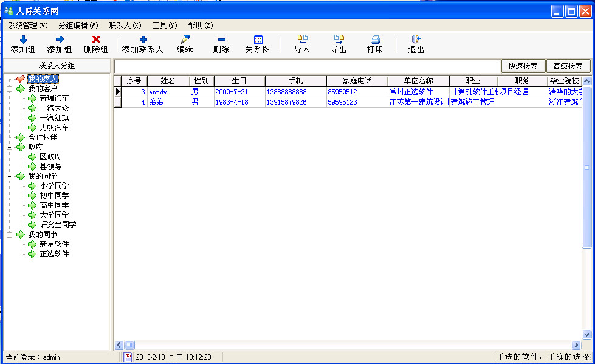This screenshot has width=595, height=364.
Task: Exit the app via the 退出 icon
Action: [x=416, y=39]
